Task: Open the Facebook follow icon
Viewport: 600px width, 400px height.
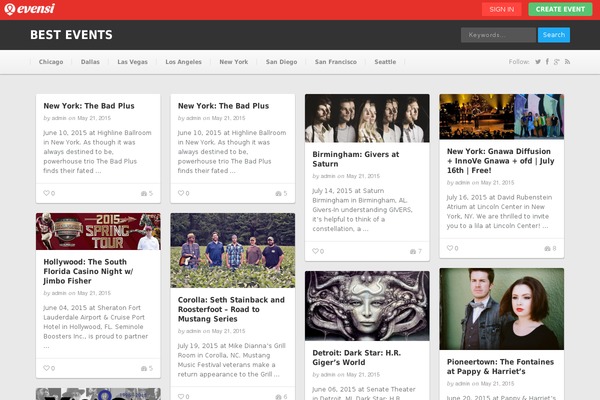Action: [x=547, y=62]
